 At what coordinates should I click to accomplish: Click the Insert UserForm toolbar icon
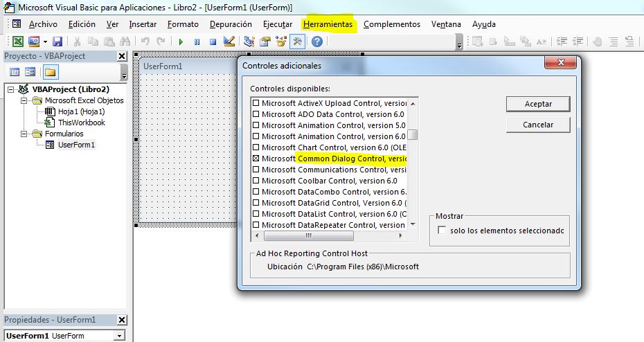pos(34,42)
